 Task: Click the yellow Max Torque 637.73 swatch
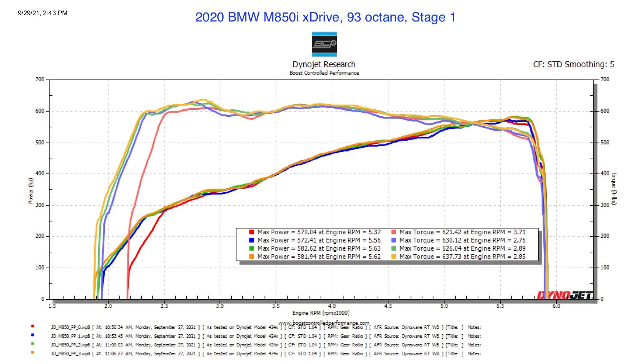pos(394,257)
